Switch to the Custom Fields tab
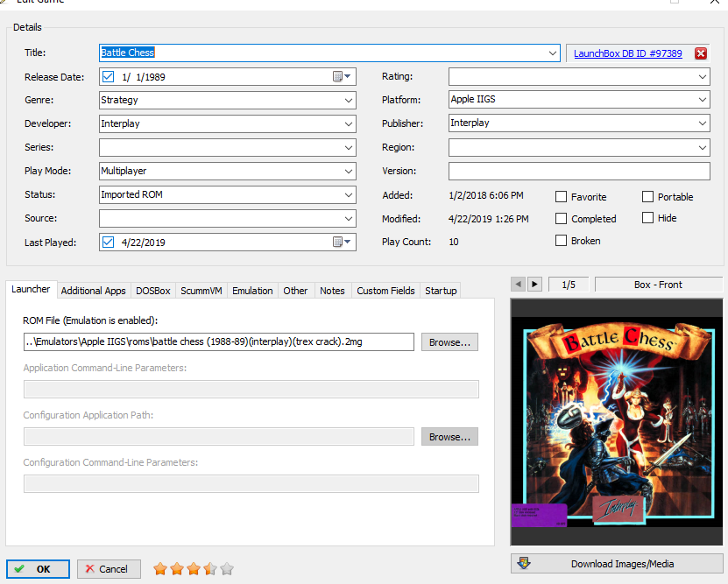 (x=385, y=291)
